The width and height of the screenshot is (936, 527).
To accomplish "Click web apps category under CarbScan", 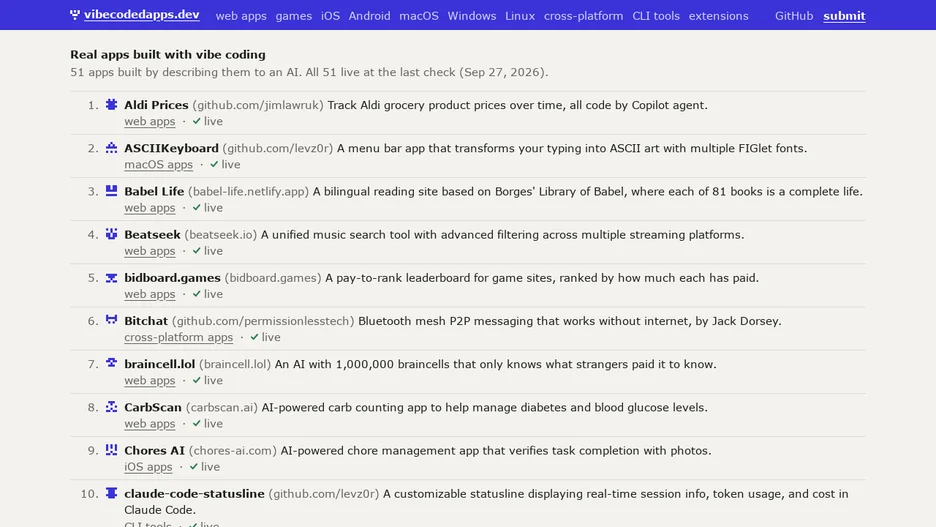I will click(150, 424).
